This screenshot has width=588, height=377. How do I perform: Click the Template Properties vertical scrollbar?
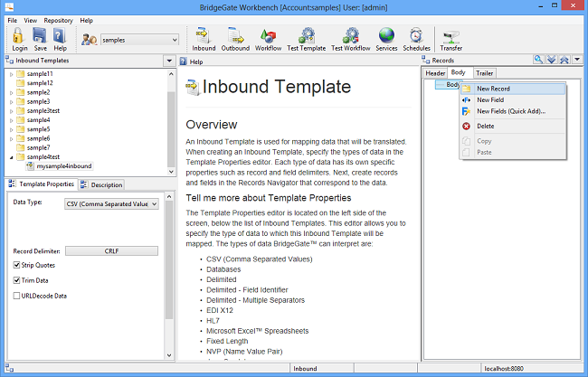pyautogui.click(x=169, y=260)
